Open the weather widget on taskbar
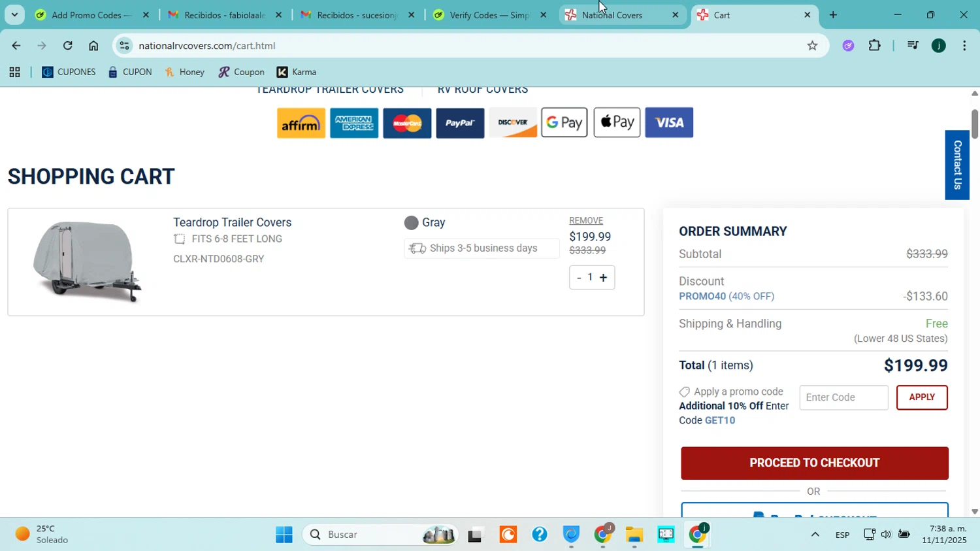Viewport: 980px width, 551px height. (x=42, y=535)
